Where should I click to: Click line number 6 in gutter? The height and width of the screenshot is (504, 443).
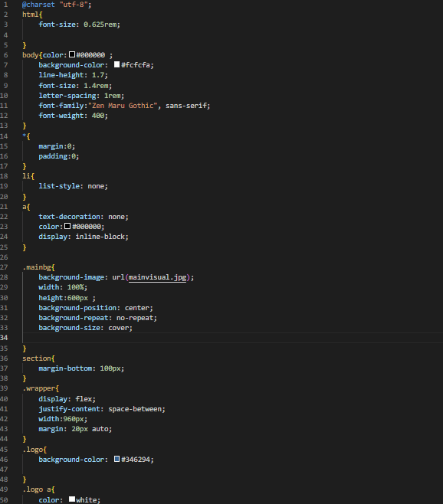pos(5,55)
